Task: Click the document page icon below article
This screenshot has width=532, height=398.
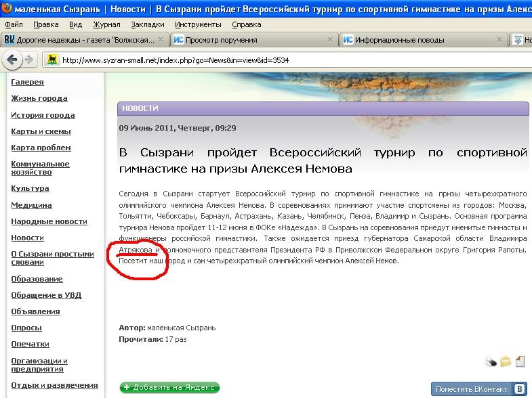Action: 520,361
